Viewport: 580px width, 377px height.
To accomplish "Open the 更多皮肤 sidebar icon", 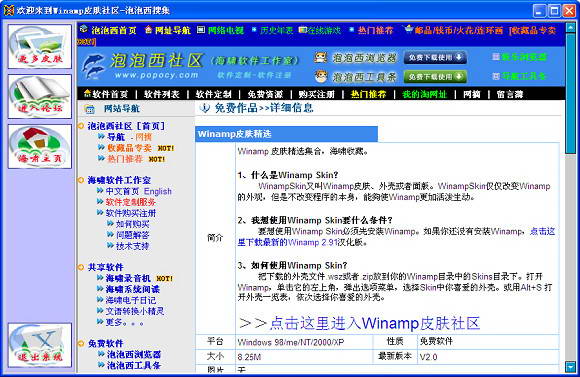I will pyautogui.click(x=40, y=47).
